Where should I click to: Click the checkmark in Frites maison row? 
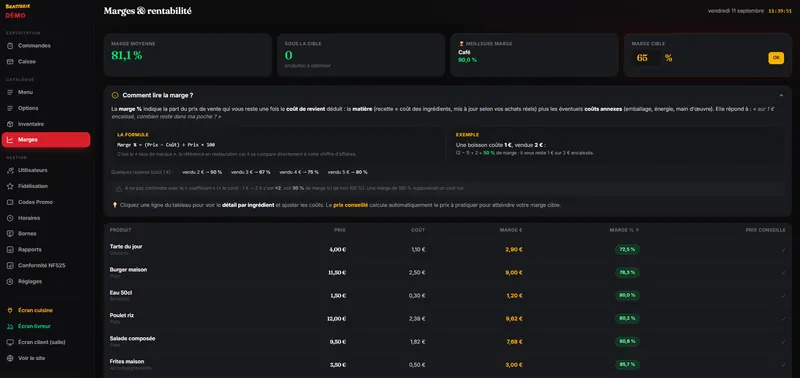[x=783, y=365]
